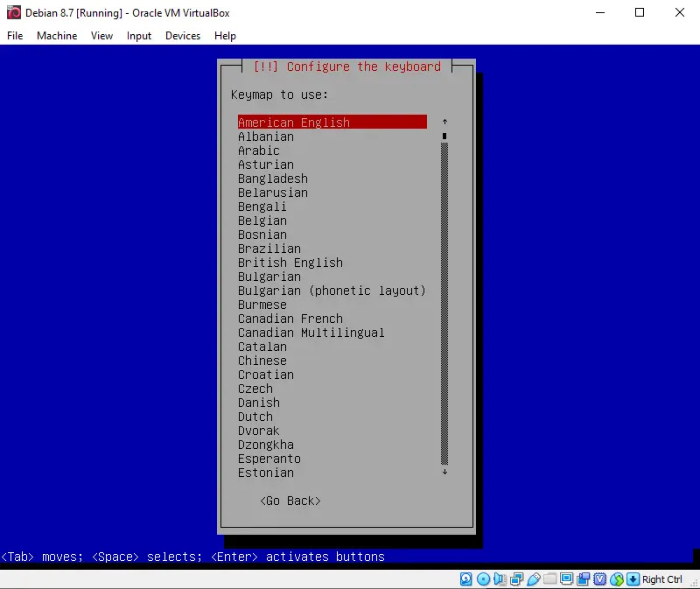Screen dimensions: 700x589
Task: Click the video capture status icon
Action: point(584,579)
